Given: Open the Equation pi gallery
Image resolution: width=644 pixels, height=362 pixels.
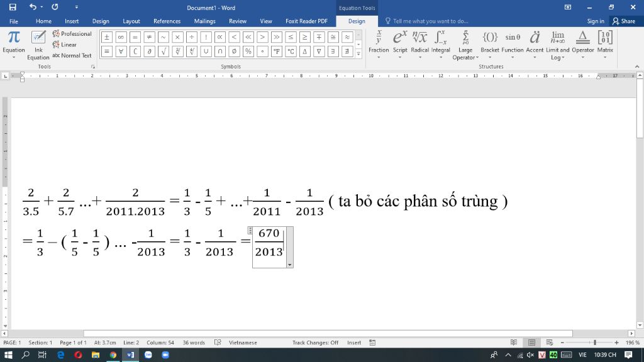Looking at the screenshot, I should (14, 45).
